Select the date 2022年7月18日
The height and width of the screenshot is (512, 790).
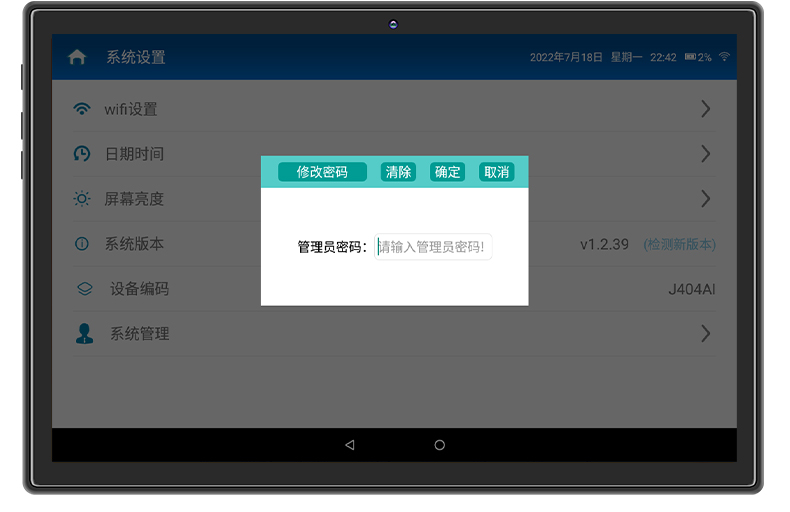point(566,57)
